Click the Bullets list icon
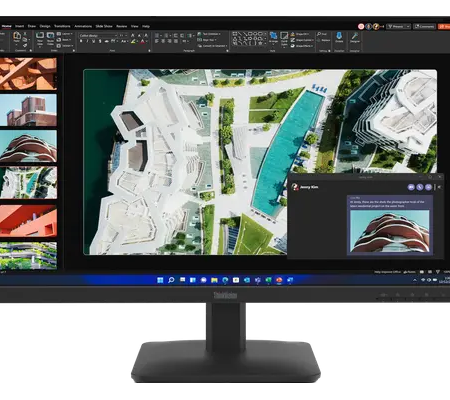The height and width of the screenshot is (400, 450). pyautogui.click(x=158, y=35)
